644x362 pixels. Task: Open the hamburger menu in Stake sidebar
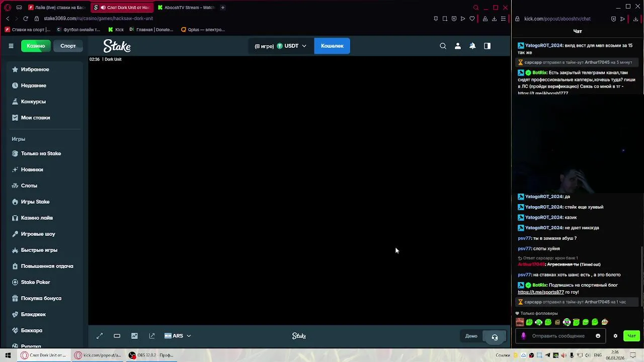[11, 46]
